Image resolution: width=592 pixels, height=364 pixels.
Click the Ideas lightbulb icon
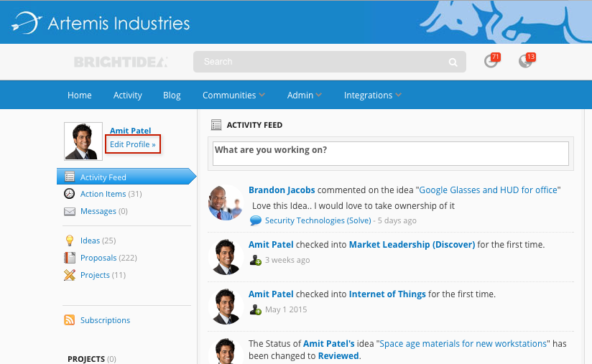tap(70, 241)
